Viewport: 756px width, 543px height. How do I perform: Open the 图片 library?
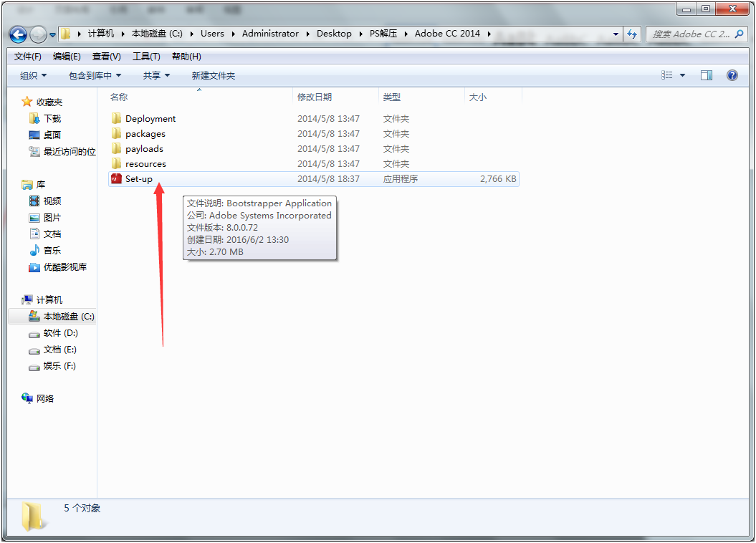pyautogui.click(x=46, y=218)
